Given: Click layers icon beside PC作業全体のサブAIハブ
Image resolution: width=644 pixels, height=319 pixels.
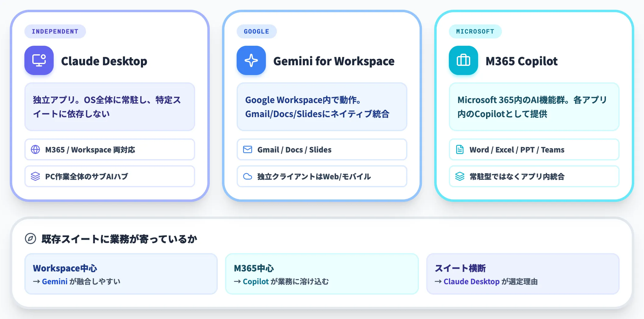Looking at the screenshot, I should click(x=35, y=176).
